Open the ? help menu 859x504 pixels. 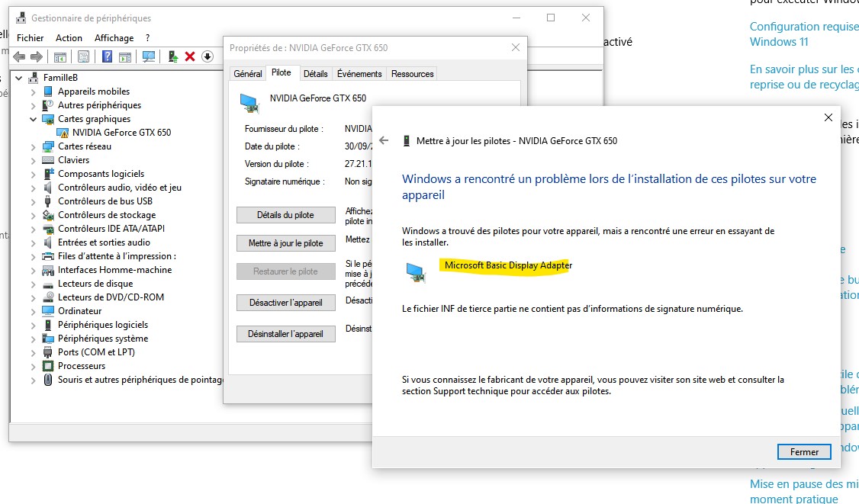click(147, 38)
